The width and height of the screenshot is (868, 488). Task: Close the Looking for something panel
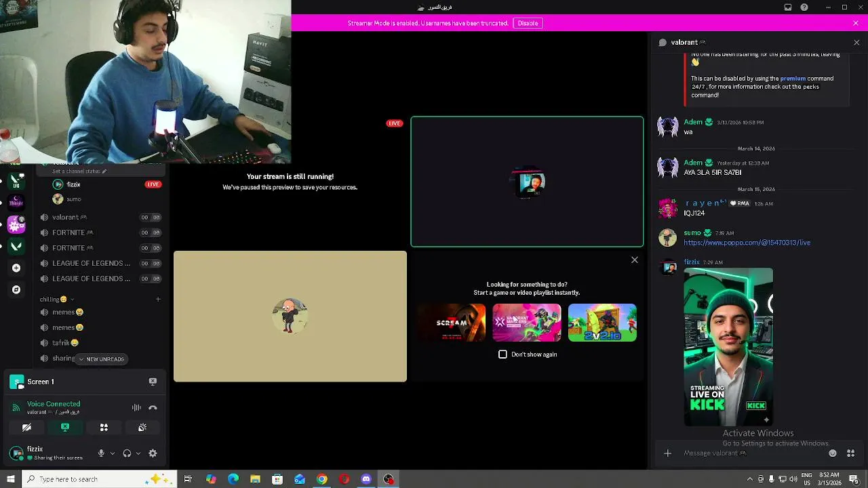(635, 260)
